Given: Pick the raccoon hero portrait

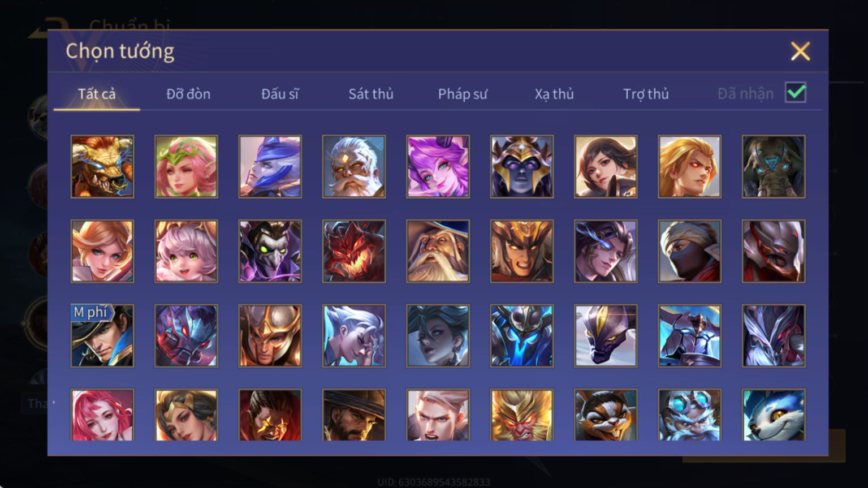Looking at the screenshot, I should pyautogui.click(x=606, y=415).
